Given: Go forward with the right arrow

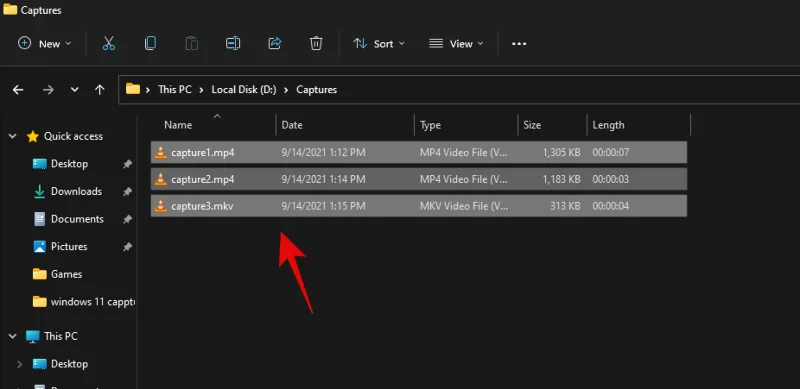Looking at the screenshot, I should (48, 90).
